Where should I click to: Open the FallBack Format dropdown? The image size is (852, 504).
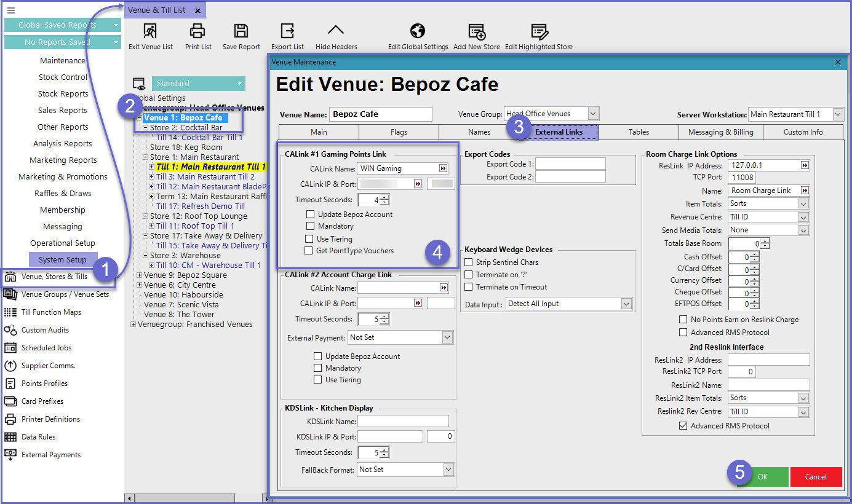point(448,470)
